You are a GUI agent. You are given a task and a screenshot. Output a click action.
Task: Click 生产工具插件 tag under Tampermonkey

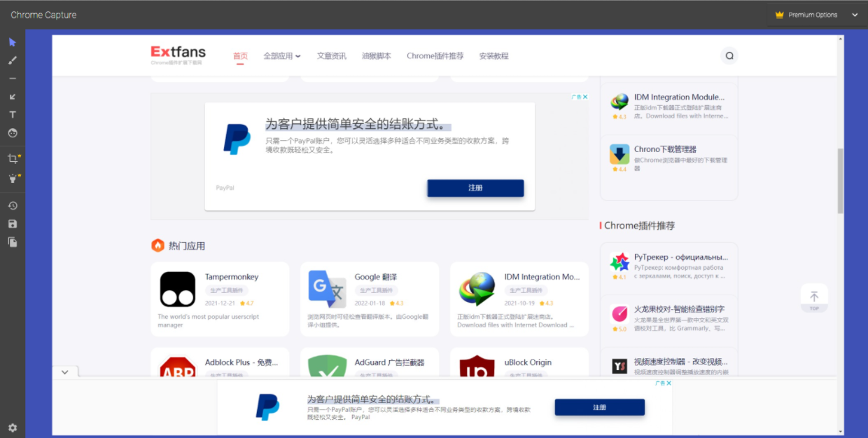pos(226,290)
